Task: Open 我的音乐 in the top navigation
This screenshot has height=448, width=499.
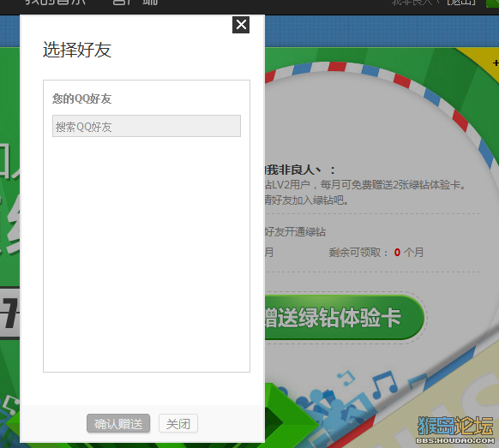Action: (56, 3)
